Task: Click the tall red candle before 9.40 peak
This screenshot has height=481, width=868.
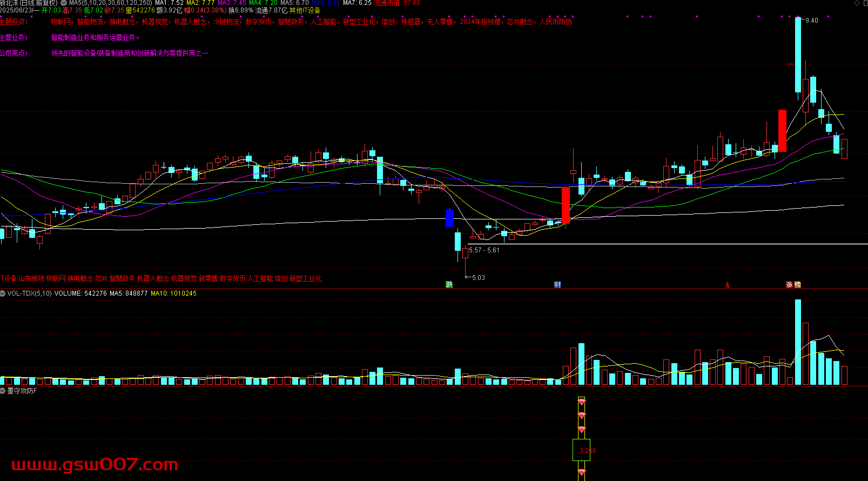Action: coord(782,130)
